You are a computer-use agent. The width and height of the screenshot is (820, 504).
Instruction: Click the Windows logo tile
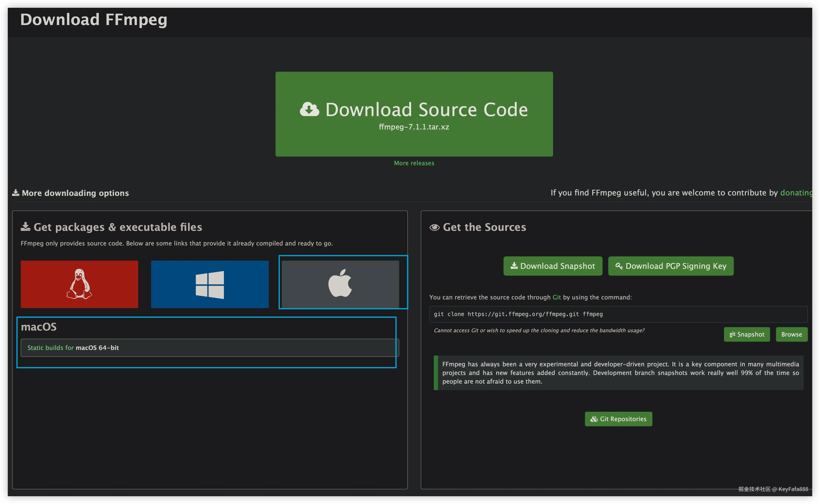coord(210,284)
